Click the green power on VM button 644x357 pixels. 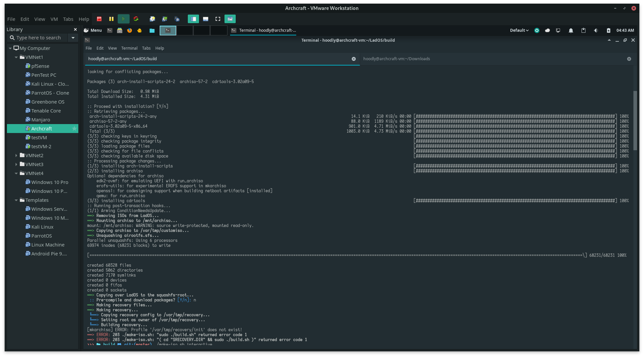pos(123,19)
